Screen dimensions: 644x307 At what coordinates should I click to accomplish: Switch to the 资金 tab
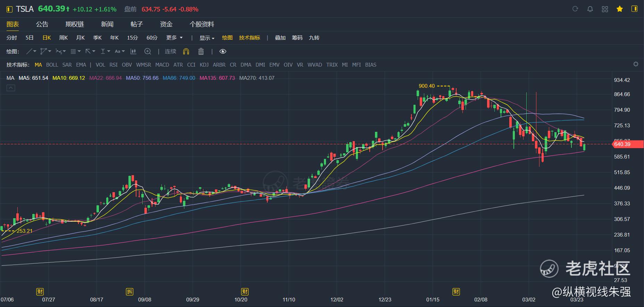coord(166,24)
